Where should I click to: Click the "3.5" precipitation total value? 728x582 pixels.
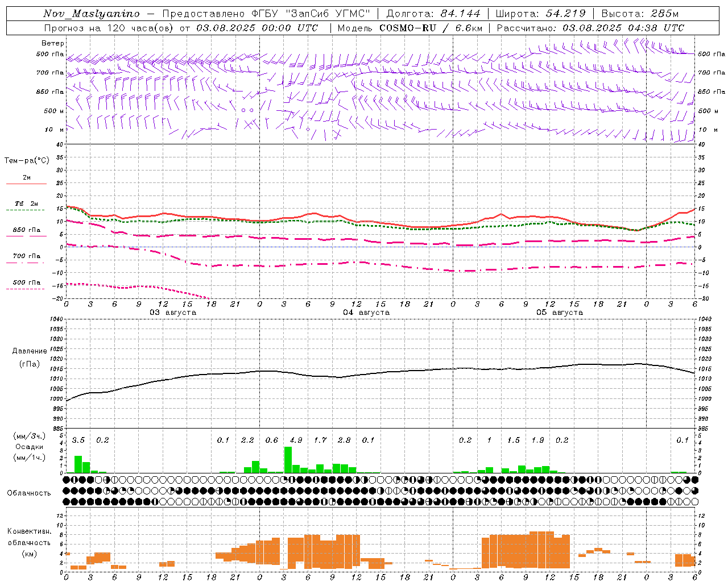click(78, 440)
